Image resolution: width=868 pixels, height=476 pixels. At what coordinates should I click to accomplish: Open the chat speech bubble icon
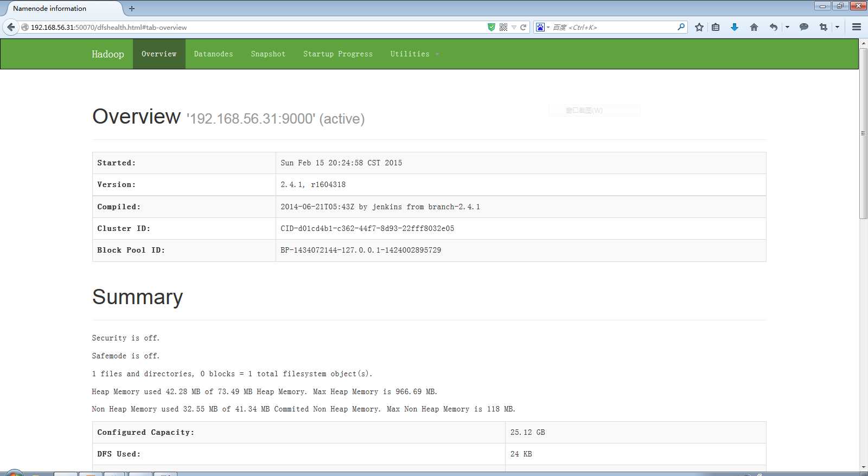pos(804,27)
